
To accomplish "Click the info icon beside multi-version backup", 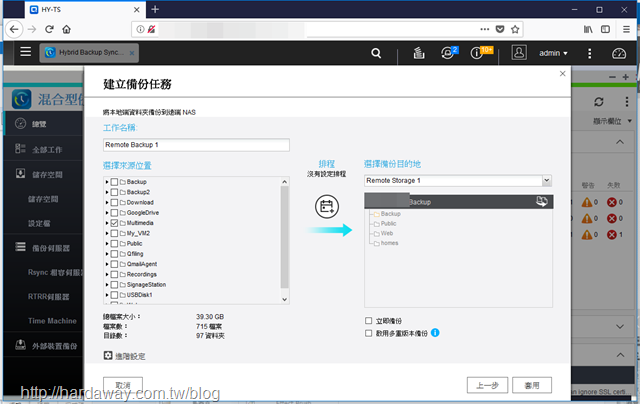I will point(435,333).
